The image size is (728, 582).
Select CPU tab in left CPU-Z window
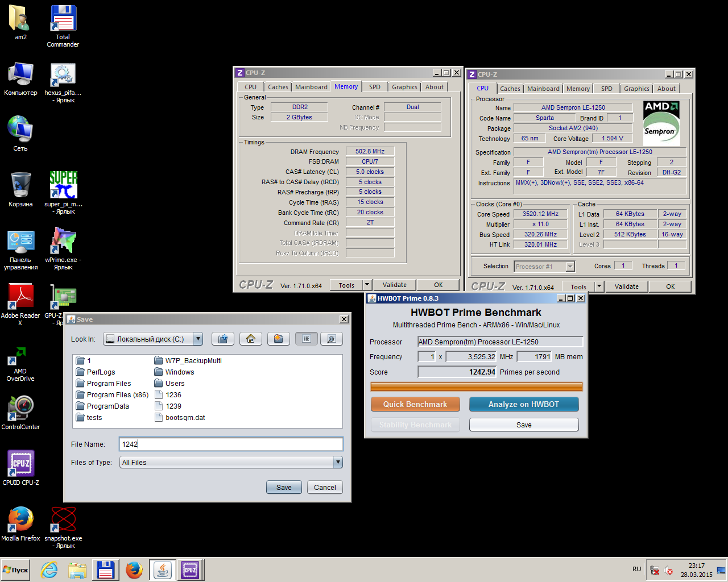point(251,87)
